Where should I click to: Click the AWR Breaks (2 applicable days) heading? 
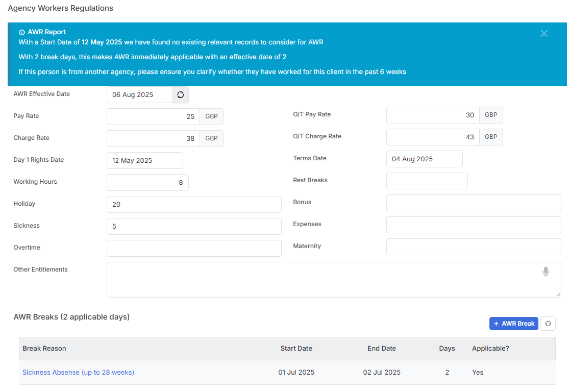click(x=71, y=317)
